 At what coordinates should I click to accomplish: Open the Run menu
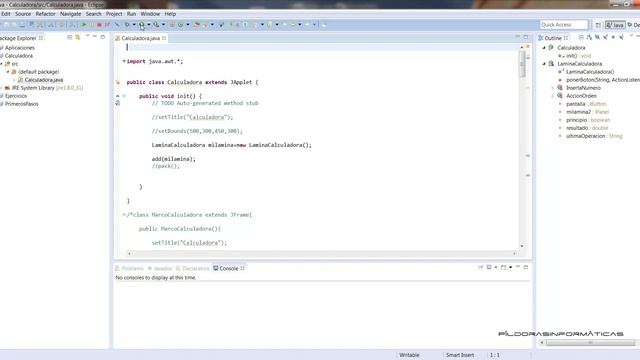coord(131,14)
